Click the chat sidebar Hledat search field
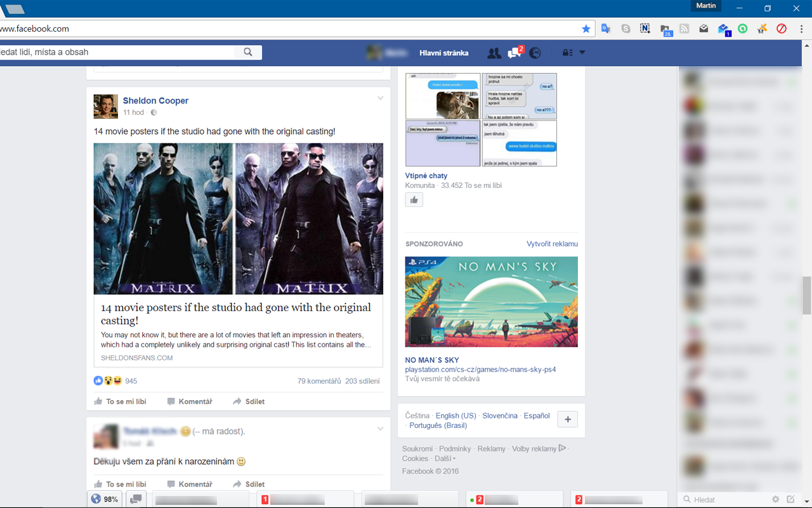This screenshot has width=812, height=508. tap(723, 500)
